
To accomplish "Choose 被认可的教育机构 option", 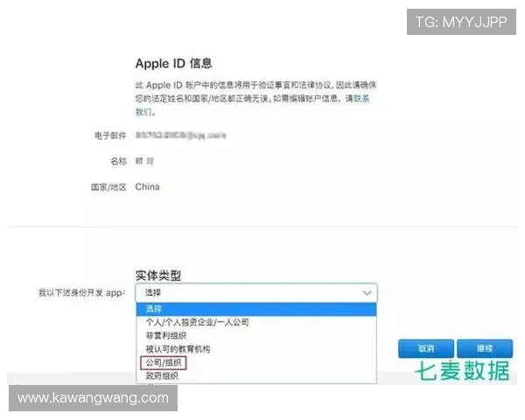I will pos(256,349).
